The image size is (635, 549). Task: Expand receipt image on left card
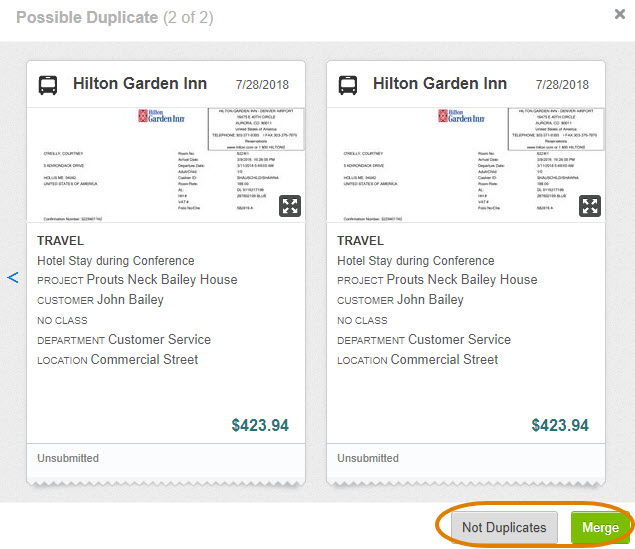point(290,206)
